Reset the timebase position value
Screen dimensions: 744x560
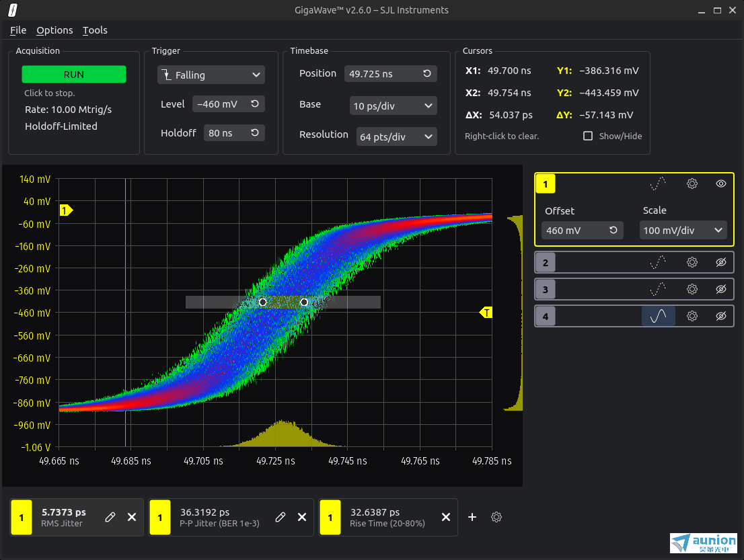click(427, 74)
